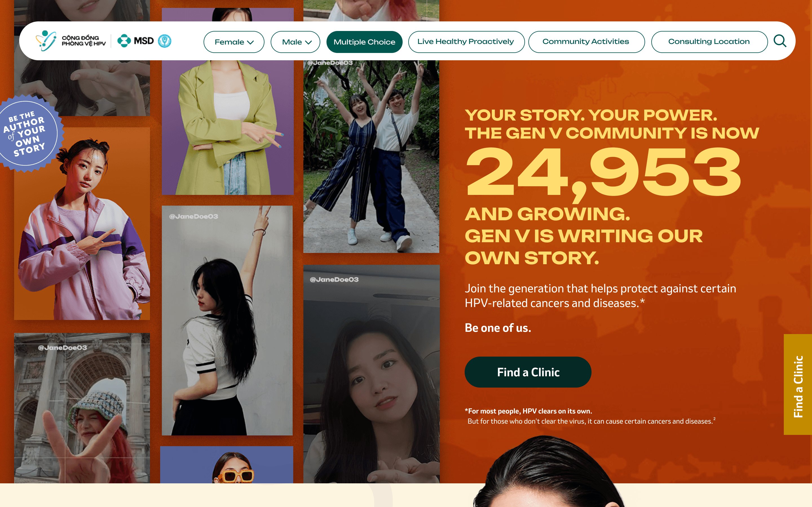Expand the Female dropdown menu
812x507 pixels.
(x=234, y=42)
